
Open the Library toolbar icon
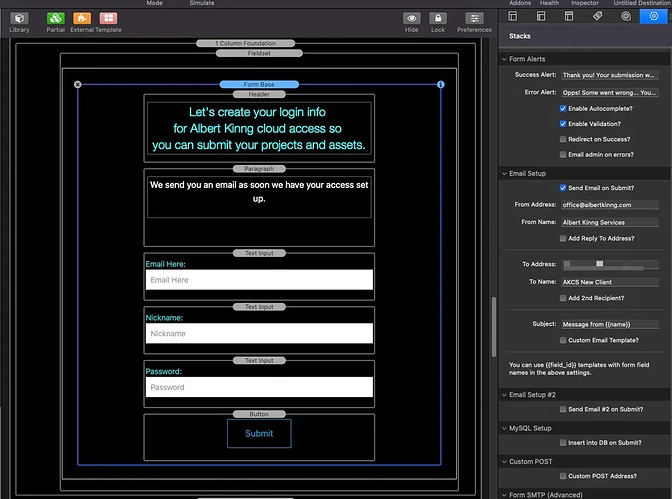click(x=19, y=18)
